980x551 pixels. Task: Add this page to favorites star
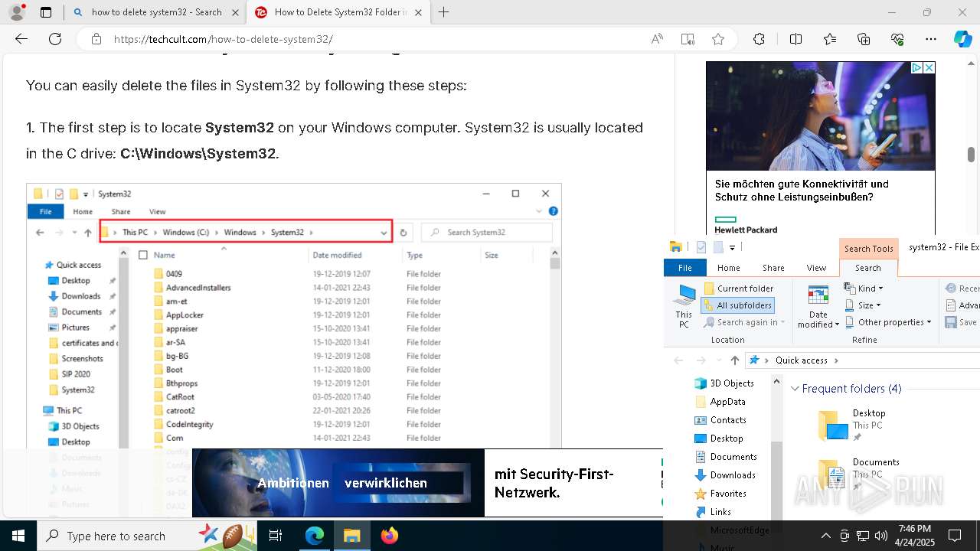click(x=717, y=39)
